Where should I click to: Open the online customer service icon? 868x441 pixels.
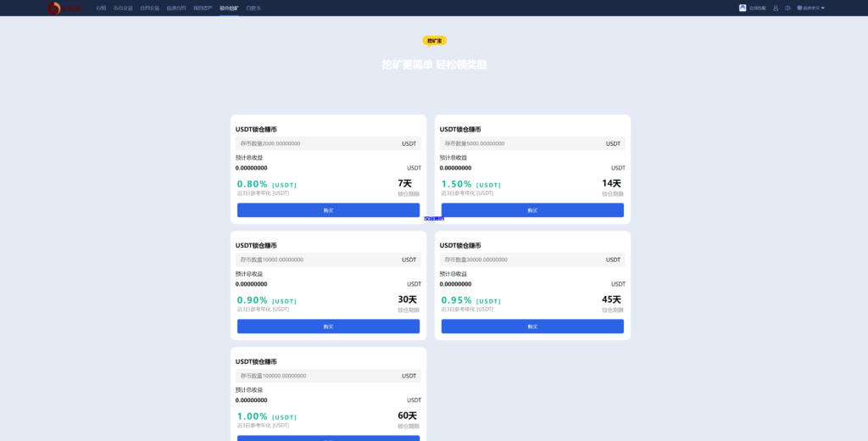click(x=743, y=8)
